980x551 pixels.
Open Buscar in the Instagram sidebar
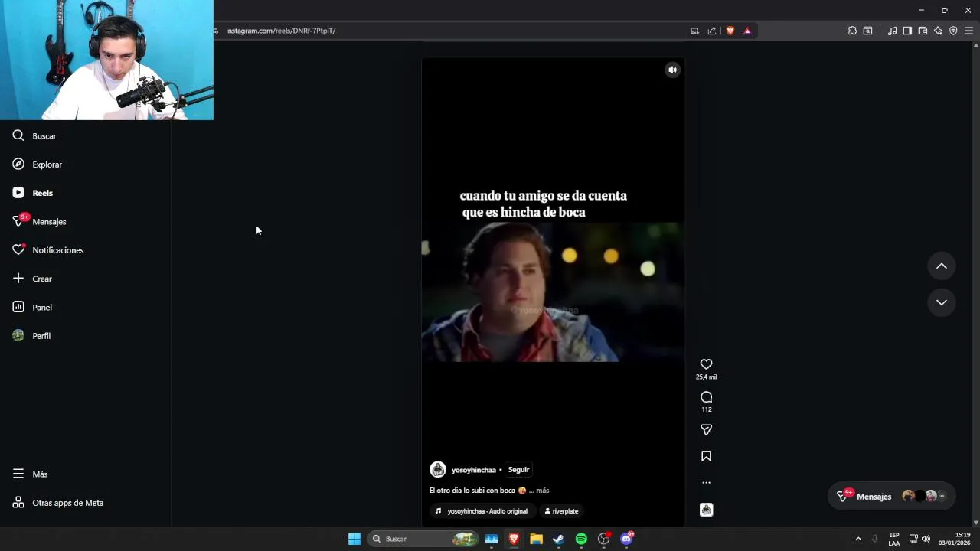click(x=34, y=136)
